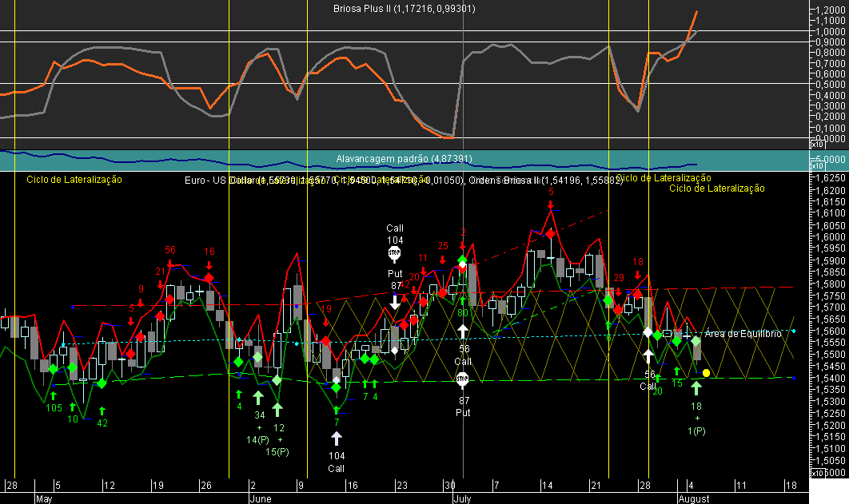Click the green 14(P) label

(x=257, y=439)
